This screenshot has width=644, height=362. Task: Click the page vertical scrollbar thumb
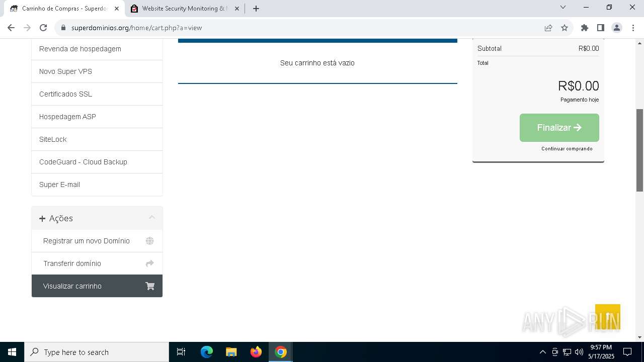pyautogui.click(x=640, y=150)
